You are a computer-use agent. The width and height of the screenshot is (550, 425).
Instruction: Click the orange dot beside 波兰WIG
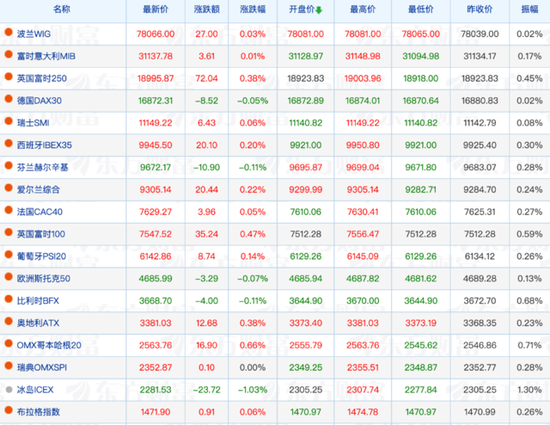(9, 33)
